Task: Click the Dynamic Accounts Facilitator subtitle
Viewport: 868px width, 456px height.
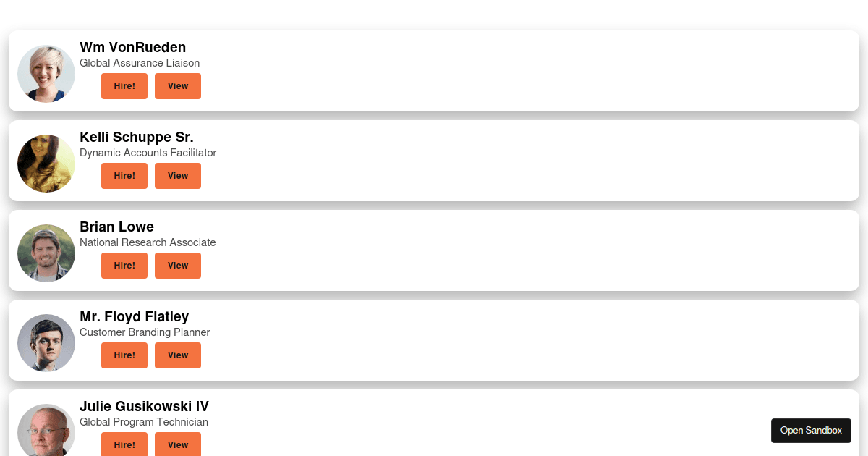Action: tap(148, 153)
